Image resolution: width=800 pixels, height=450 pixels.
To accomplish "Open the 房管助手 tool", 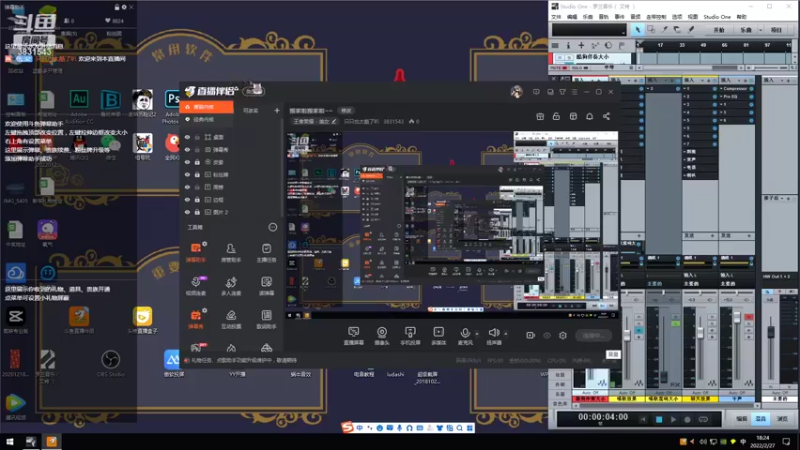I will coord(231,253).
